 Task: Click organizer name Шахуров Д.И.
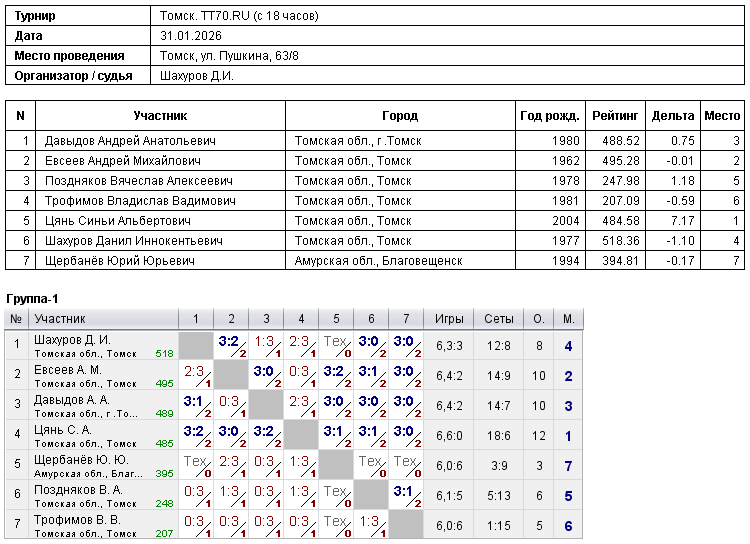[x=197, y=75]
